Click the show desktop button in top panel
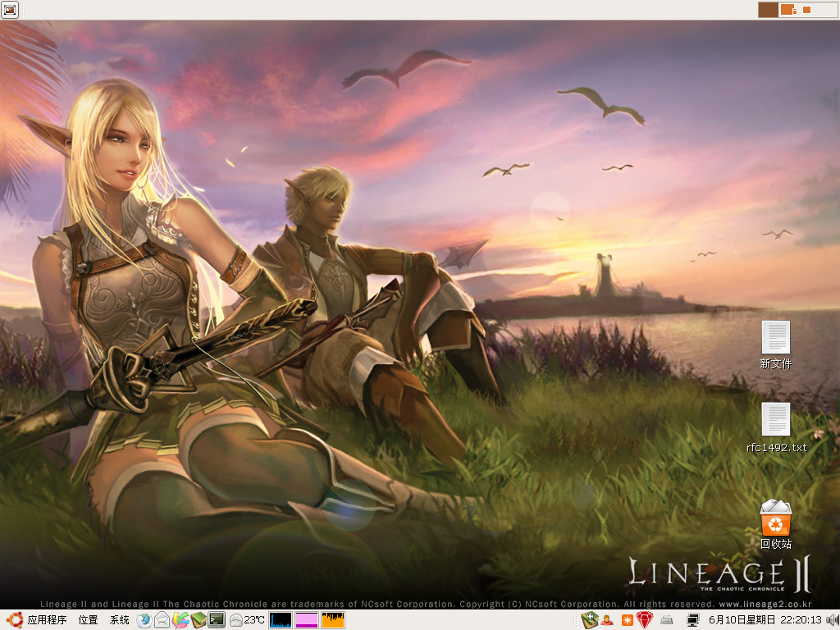The image size is (840, 630). 10,10
